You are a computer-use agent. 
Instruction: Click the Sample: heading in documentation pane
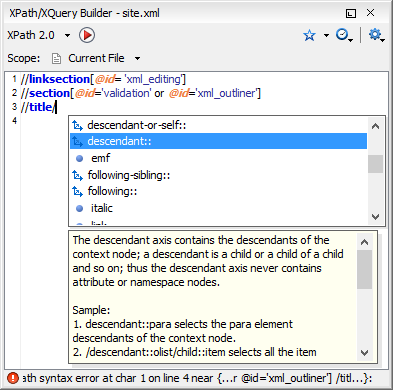pos(91,310)
